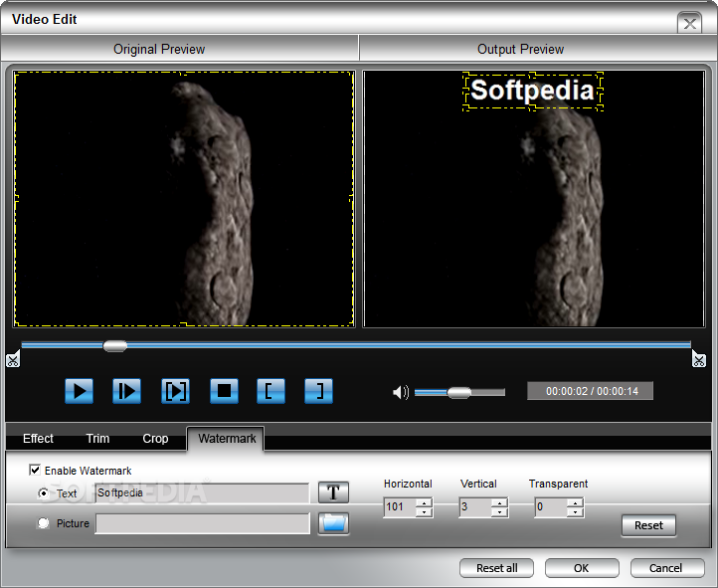The image size is (718, 588).
Task: Confirm changes with OK
Action: (x=582, y=568)
